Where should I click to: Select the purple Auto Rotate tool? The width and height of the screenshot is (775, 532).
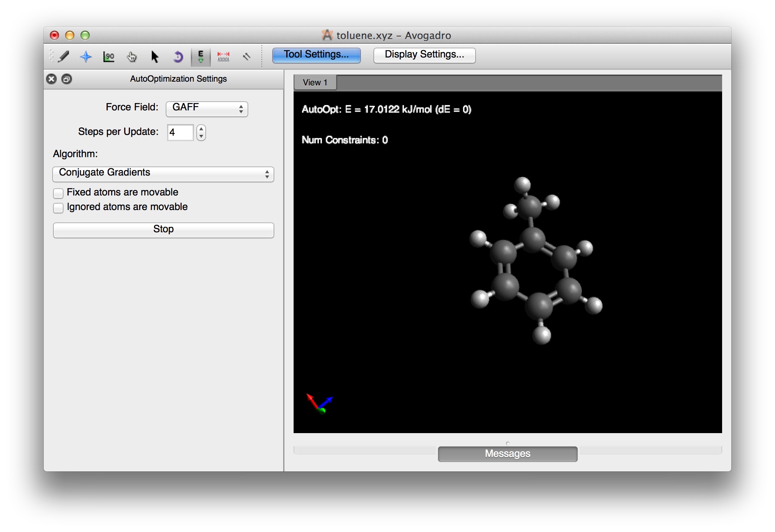178,57
